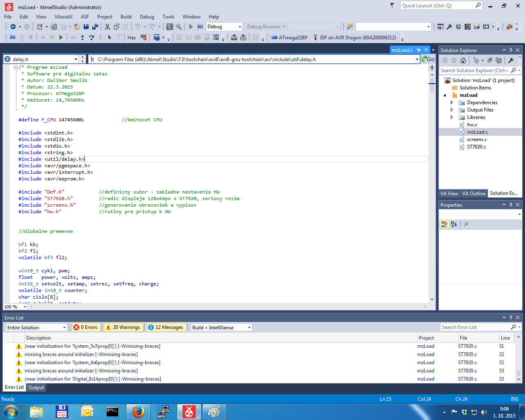Click the green Start Without Debugging icon
Viewport: 525px width, 420px height.
pyautogui.click(x=191, y=27)
